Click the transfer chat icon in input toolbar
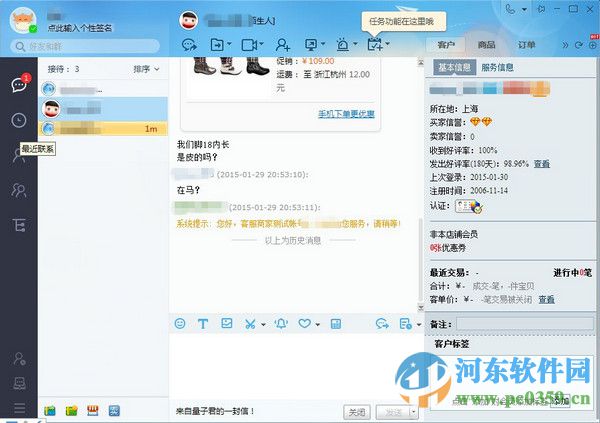Viewport: 600px width, 423px height. (382, 324)
